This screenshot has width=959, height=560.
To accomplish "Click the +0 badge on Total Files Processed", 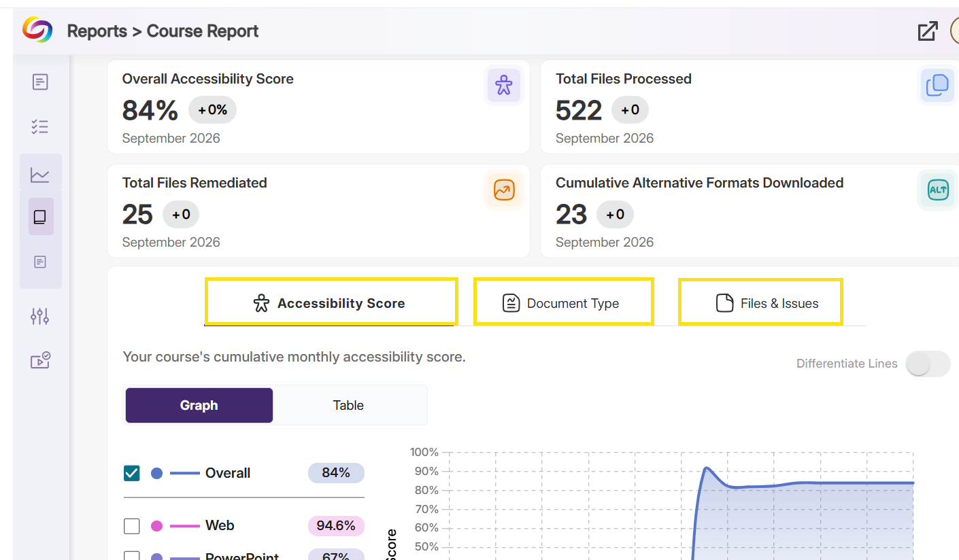I will coord(630,109).
